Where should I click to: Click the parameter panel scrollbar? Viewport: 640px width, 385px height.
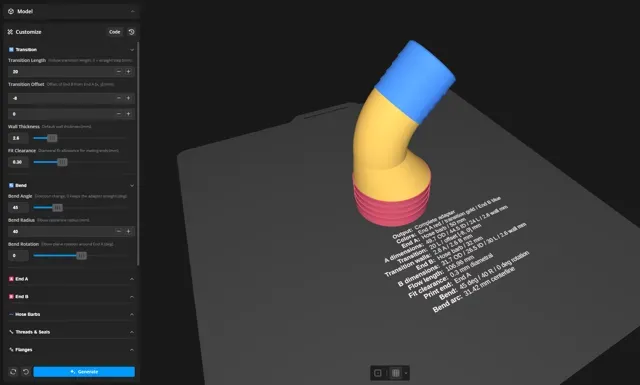coord(138,153)
